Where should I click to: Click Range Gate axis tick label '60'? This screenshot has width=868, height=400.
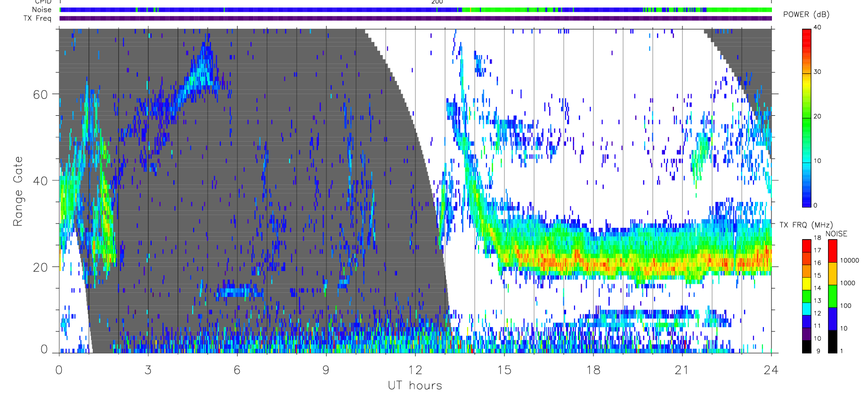coord(41,95)
